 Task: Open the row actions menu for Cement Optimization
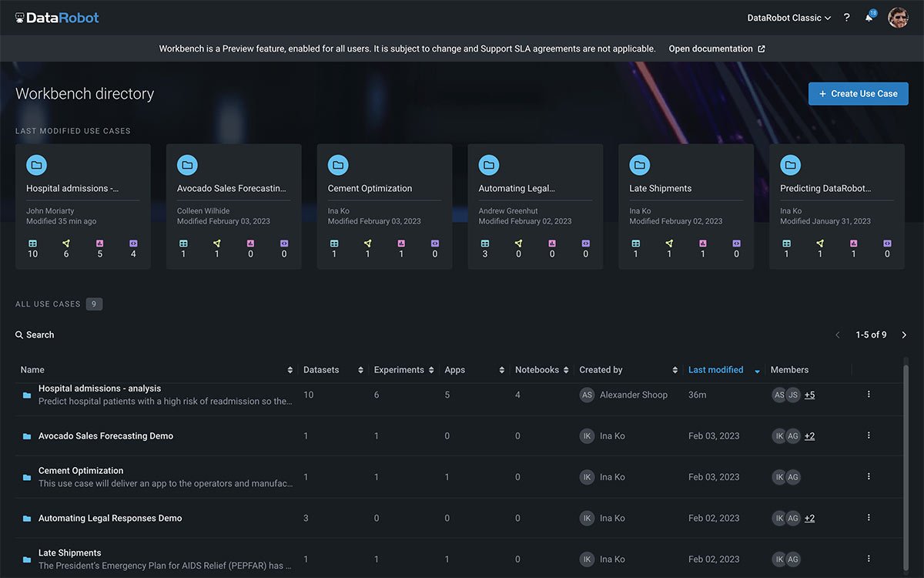tap(868, 476)
